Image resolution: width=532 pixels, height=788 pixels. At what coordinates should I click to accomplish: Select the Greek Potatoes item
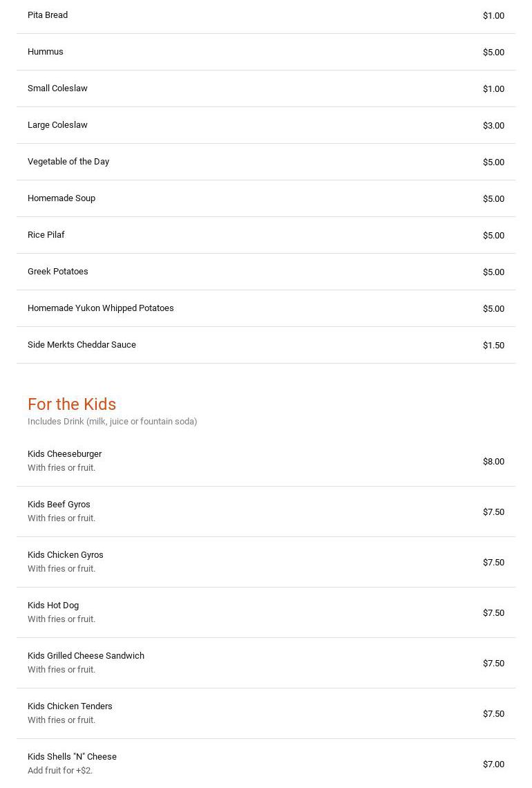58,272
